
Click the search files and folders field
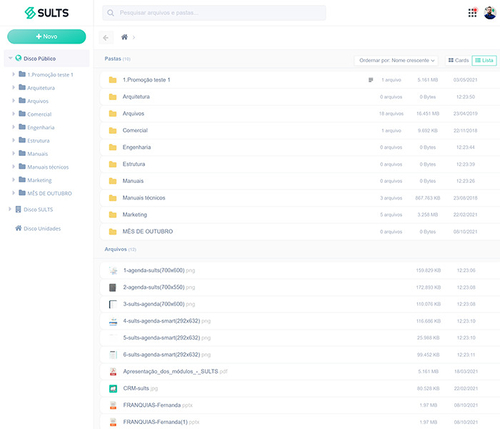pyautogui.click(x=214, y=13)
